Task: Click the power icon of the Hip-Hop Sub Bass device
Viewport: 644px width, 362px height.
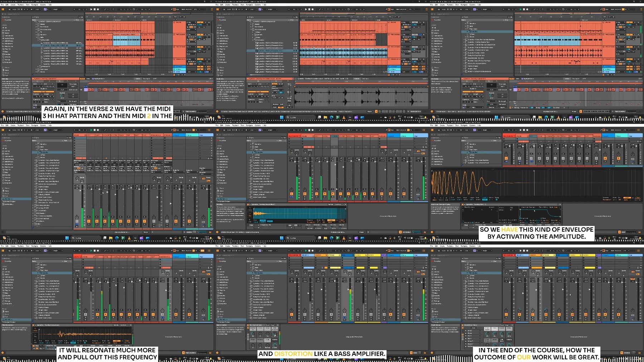Action: pos(248,325)
